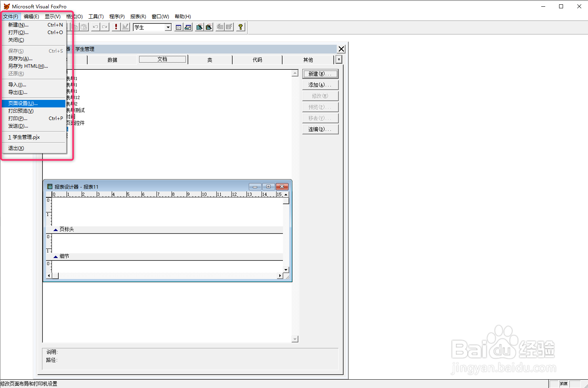
Task: Choose 关闭(C) in File menu
Action: (34, 40)
